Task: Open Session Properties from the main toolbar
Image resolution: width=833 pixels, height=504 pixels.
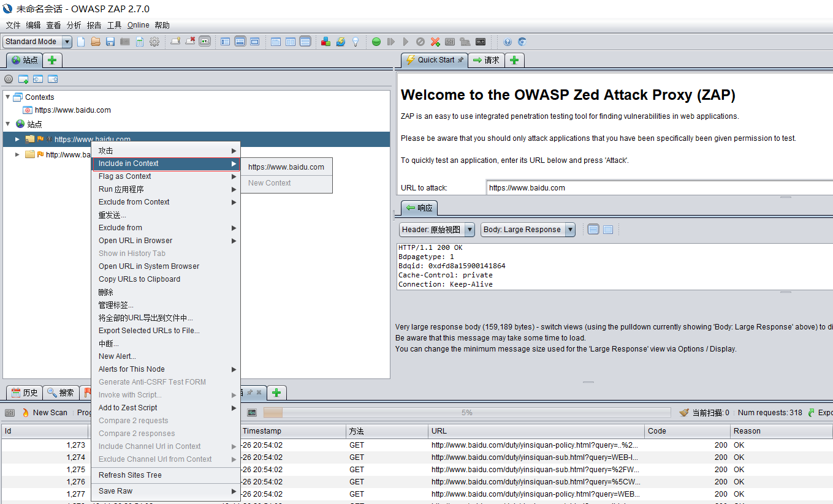Action: 140,42
